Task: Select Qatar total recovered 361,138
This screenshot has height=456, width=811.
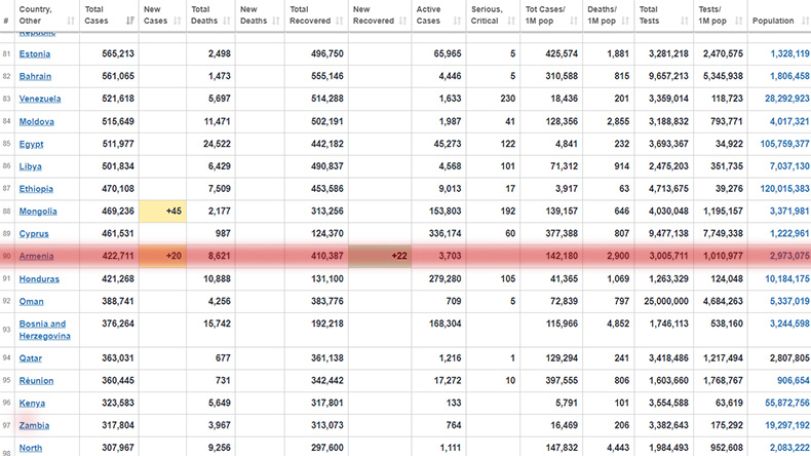Action: [x=327, y=358]
